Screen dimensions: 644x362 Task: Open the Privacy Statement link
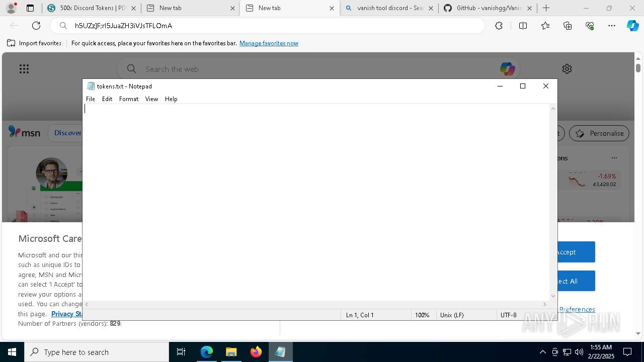pyautogui.click(x=66, y=314)
